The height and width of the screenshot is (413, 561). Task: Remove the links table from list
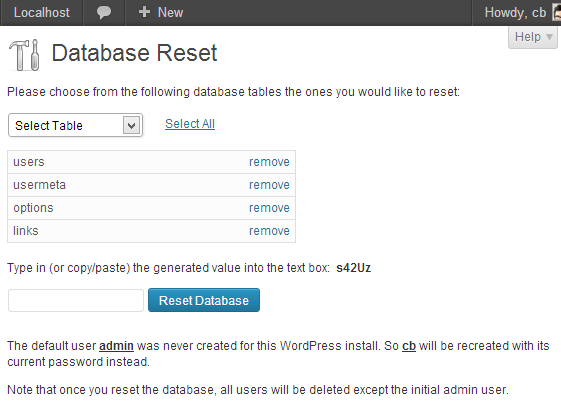coord(269,231)
